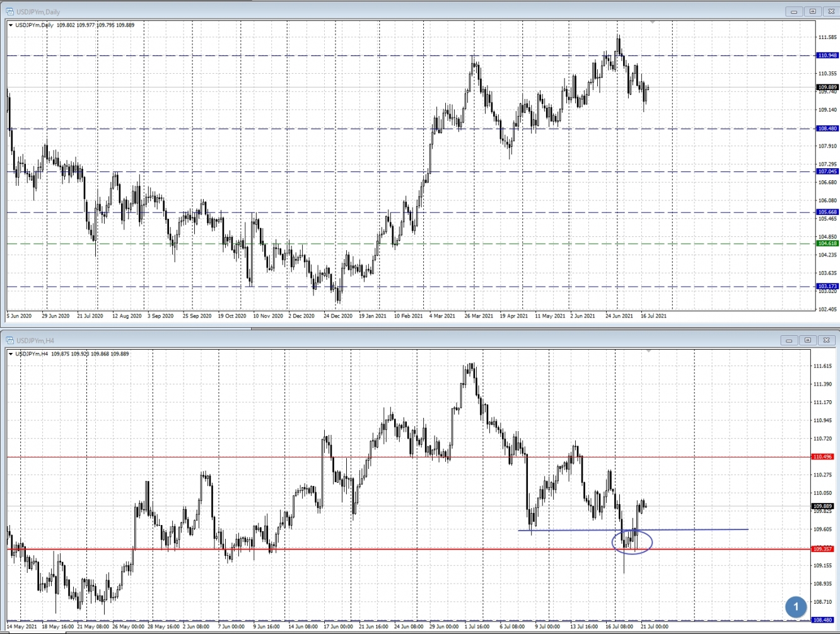Click the 110.948 level label on Daily chart
This screenshot has height=634, width=840.
click(827, 55)
